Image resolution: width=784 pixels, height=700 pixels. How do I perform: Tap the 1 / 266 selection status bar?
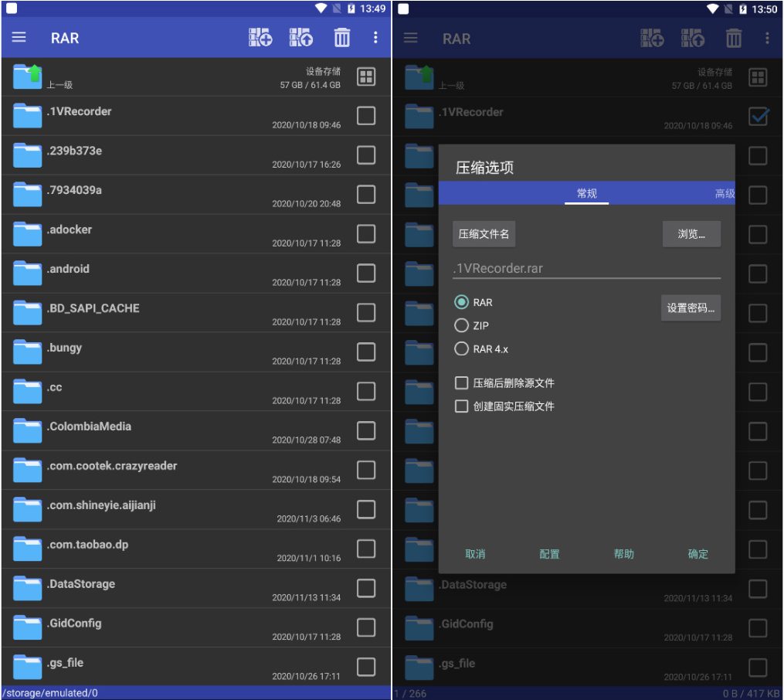pyautogui.click(x=588, y=693)
